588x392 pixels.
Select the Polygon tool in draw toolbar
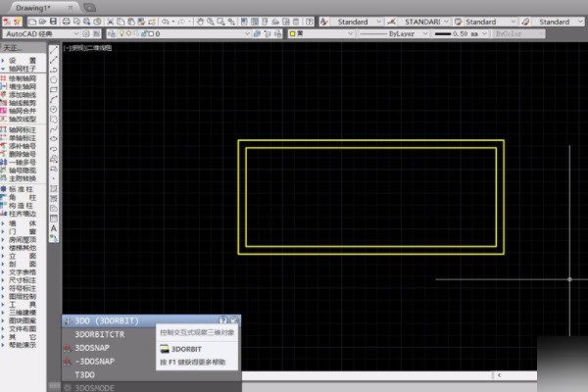pos(54,79)
